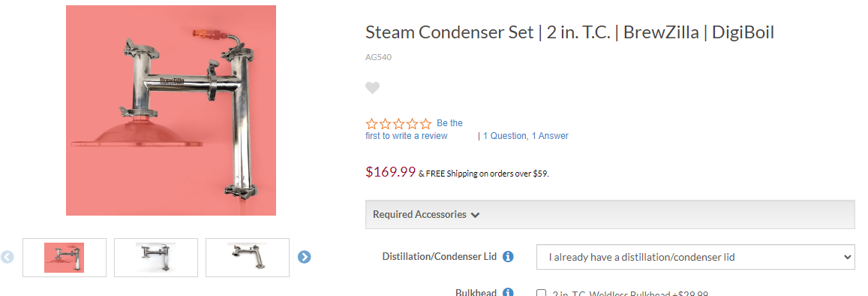Select the first pink-background product thumbnail
This screenshot has width=868, height=296.
click(65, 257)
